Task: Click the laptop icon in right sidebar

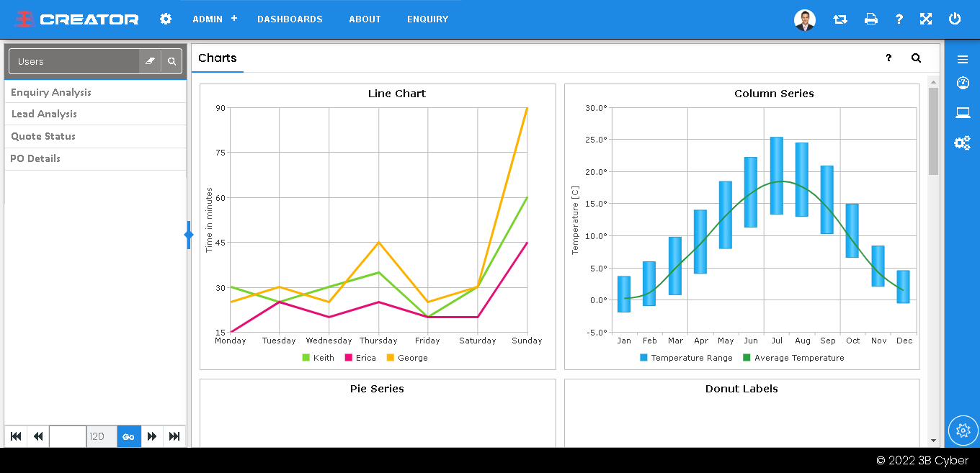Action: click(x=962, y=112)
